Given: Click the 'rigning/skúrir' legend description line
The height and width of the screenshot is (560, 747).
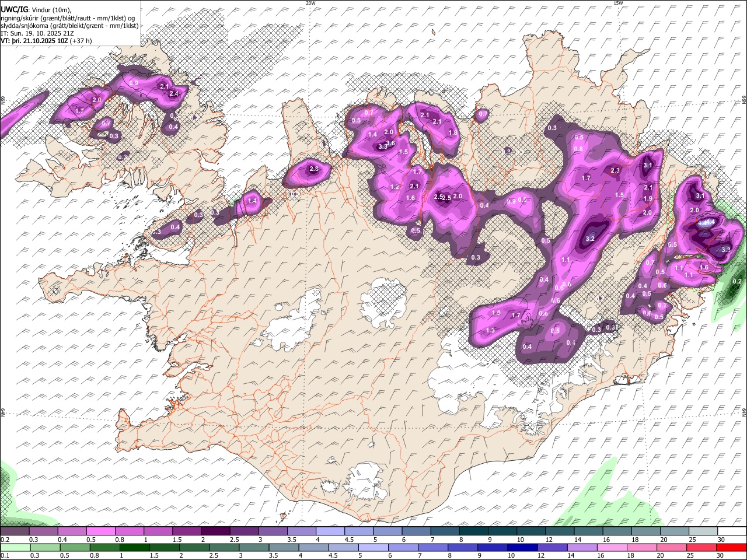Looking at the screenshot, I should (x=69, y=18).
